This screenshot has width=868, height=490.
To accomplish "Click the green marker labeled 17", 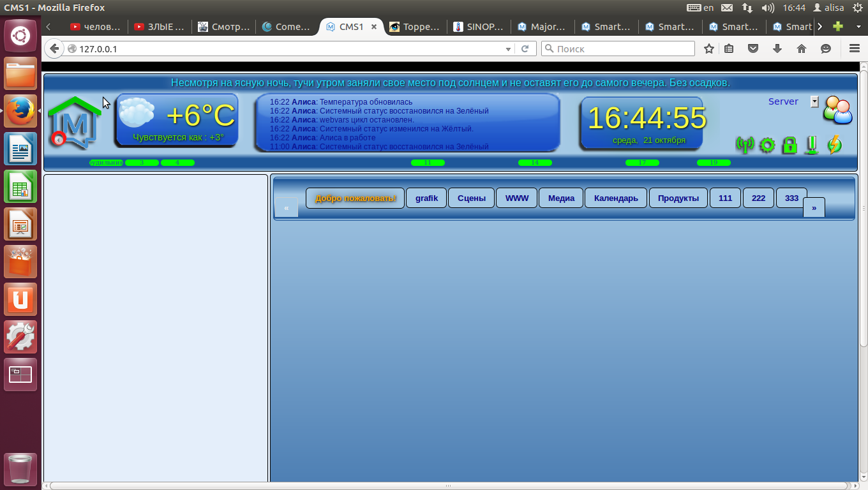I will pyautogui.click(x=642, y=163).
